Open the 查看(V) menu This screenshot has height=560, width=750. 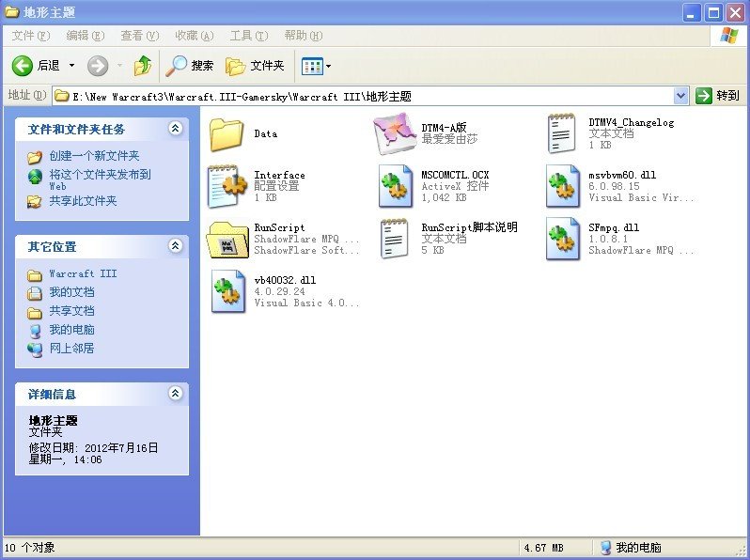(138, 36)
